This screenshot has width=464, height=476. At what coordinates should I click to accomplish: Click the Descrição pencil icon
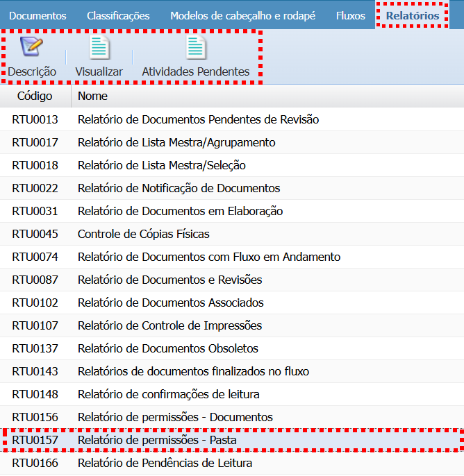pyautogui.click(x=31, y=48)
